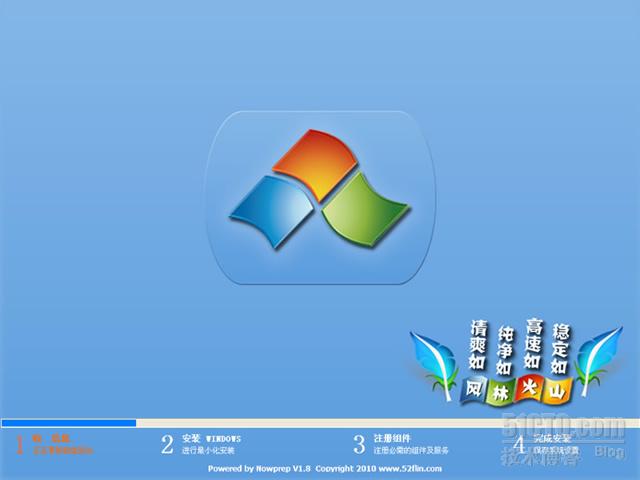Click the yellow 山 flag tile
This screenshot has width=640, height=480.
pos(557,391)
